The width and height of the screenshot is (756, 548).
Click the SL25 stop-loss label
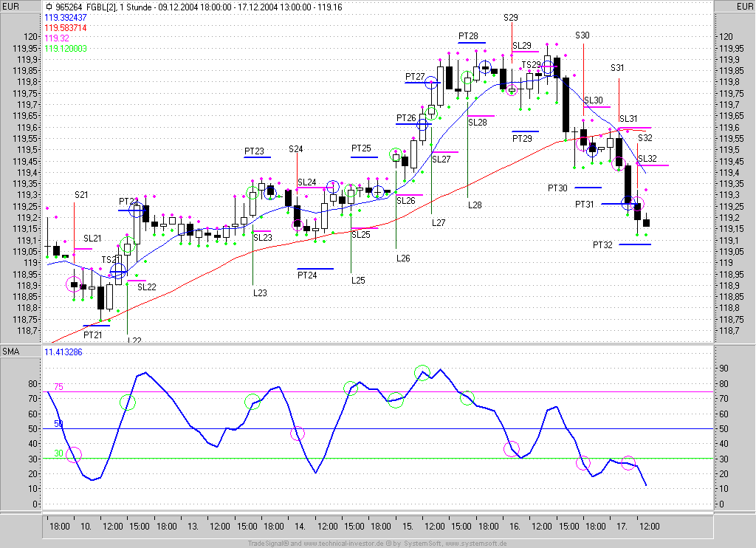[x=360, y=234]
